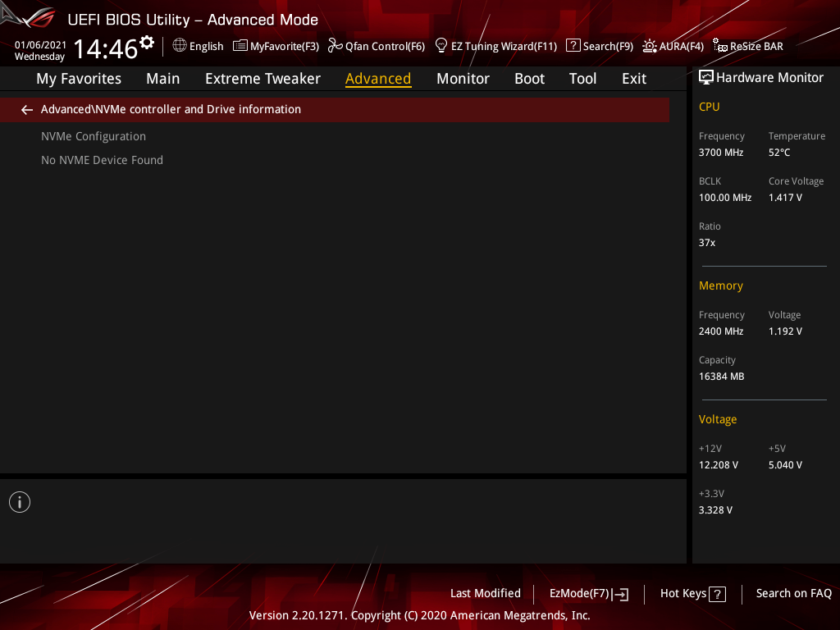Change language via English label

pyautogui.click(x=206, y=47)
